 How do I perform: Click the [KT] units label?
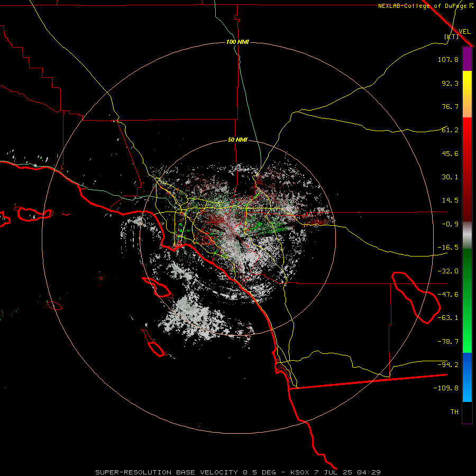click(x=452, y=36)
